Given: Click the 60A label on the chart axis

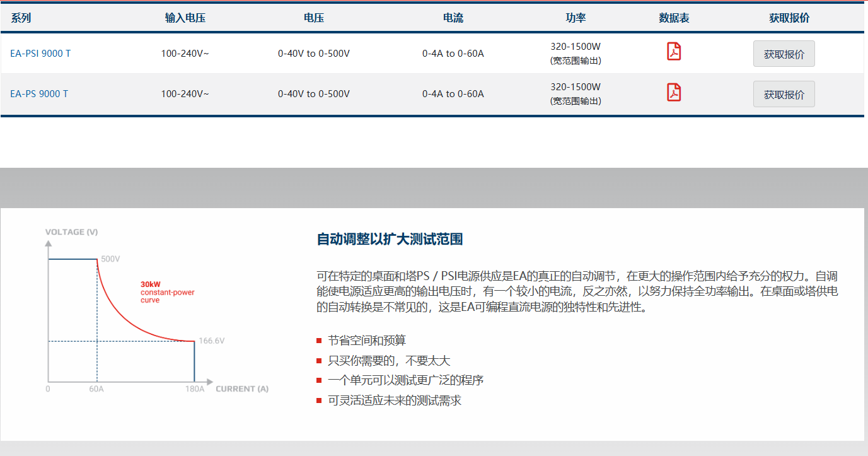Looking at the screenshot, I should coord(96,389).
